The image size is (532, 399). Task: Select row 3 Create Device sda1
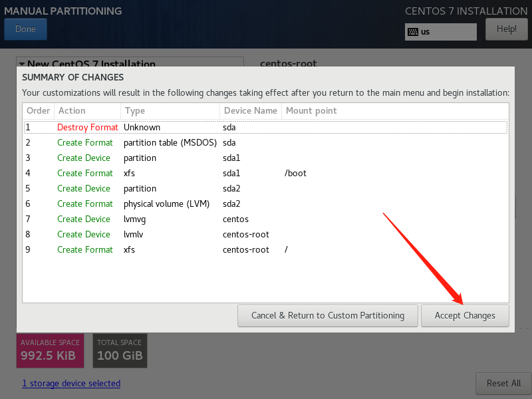point(265,158)
